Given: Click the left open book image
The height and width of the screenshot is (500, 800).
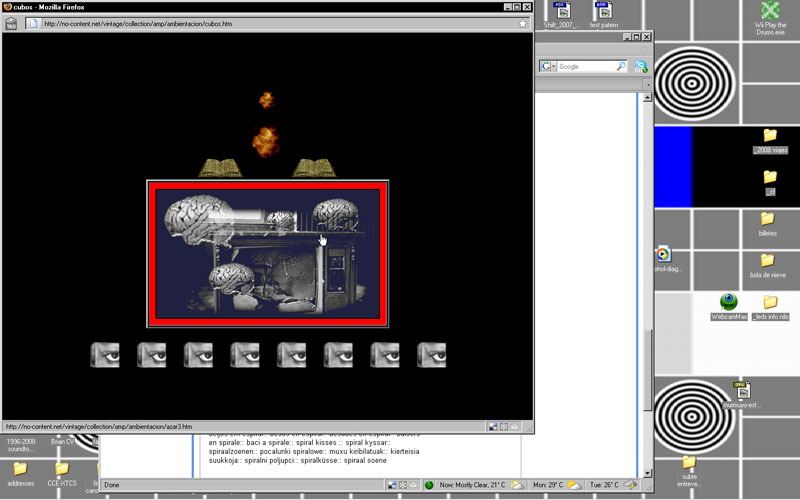Looking at the screenshot, I should point(221,167).
